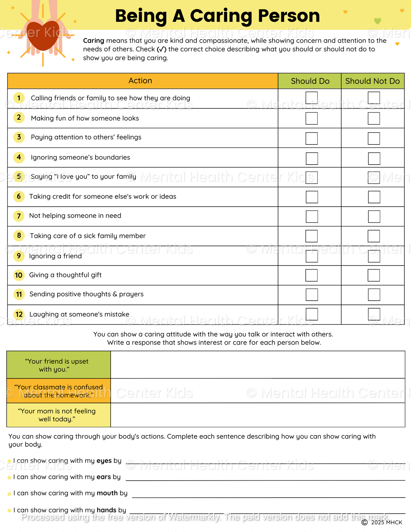
Task: Click the Being A Caring Person title
Action: coord(217,16)
